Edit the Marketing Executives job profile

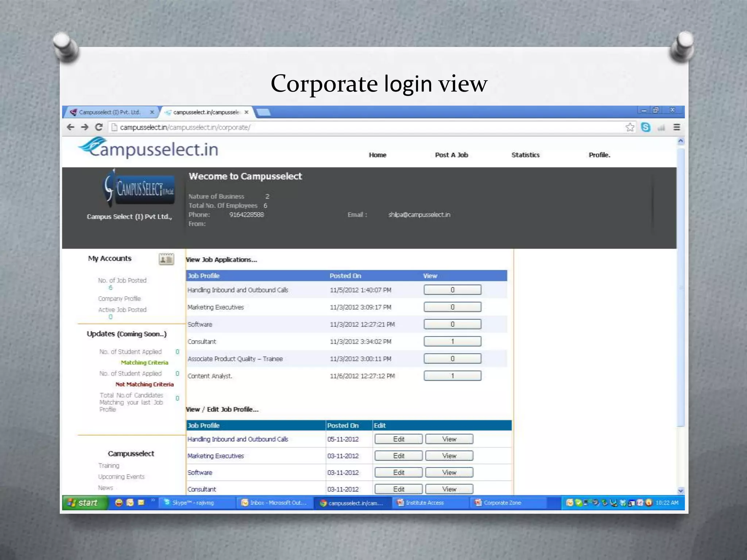coord(399,456)
